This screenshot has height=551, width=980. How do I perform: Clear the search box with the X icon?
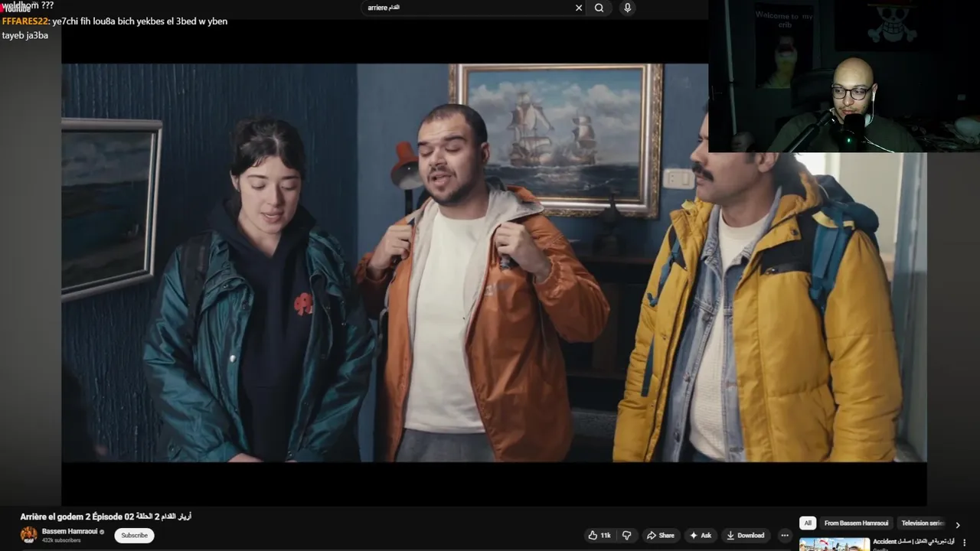[579, 8]
